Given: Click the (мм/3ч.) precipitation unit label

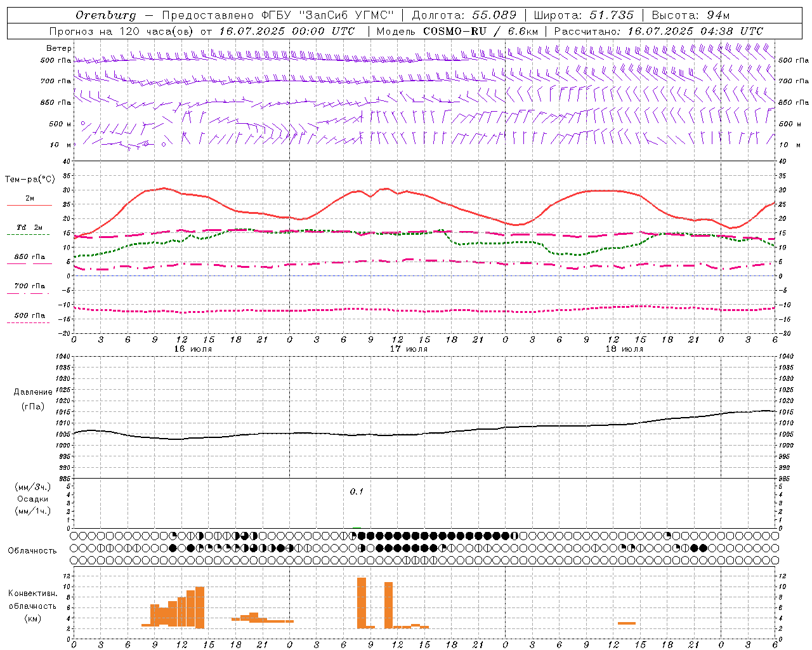Looking at the screenshot, I should click(33, 487).
